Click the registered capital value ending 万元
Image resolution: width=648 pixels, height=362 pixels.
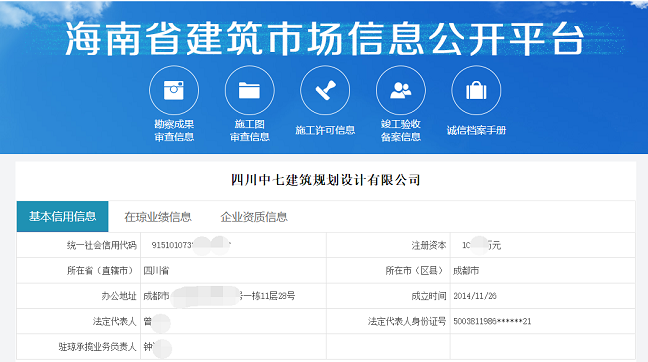click(x=481, y=245)
